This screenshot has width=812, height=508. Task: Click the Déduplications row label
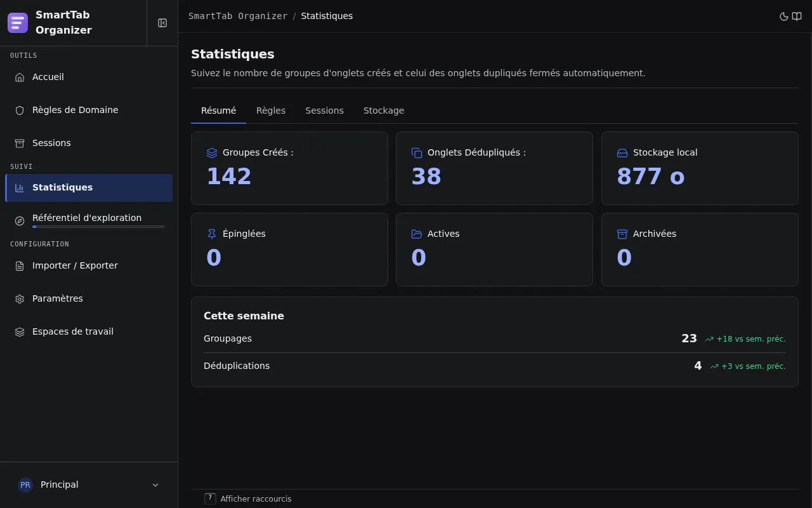237,366
